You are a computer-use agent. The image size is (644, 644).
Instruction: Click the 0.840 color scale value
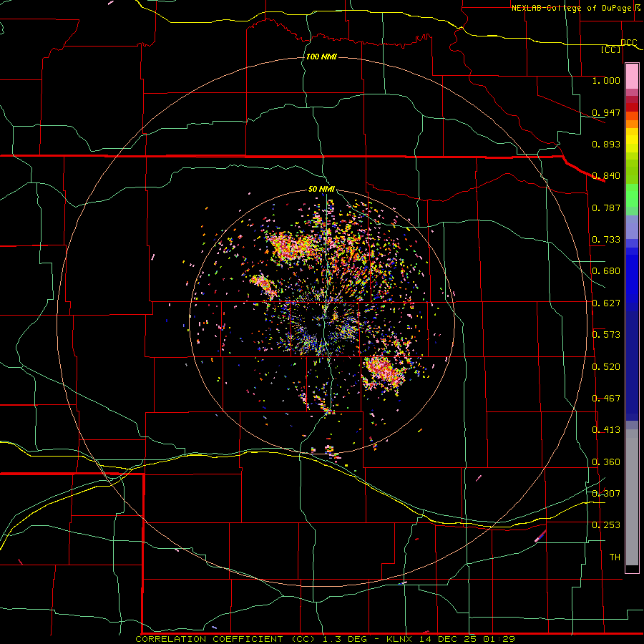coord(606,176)
